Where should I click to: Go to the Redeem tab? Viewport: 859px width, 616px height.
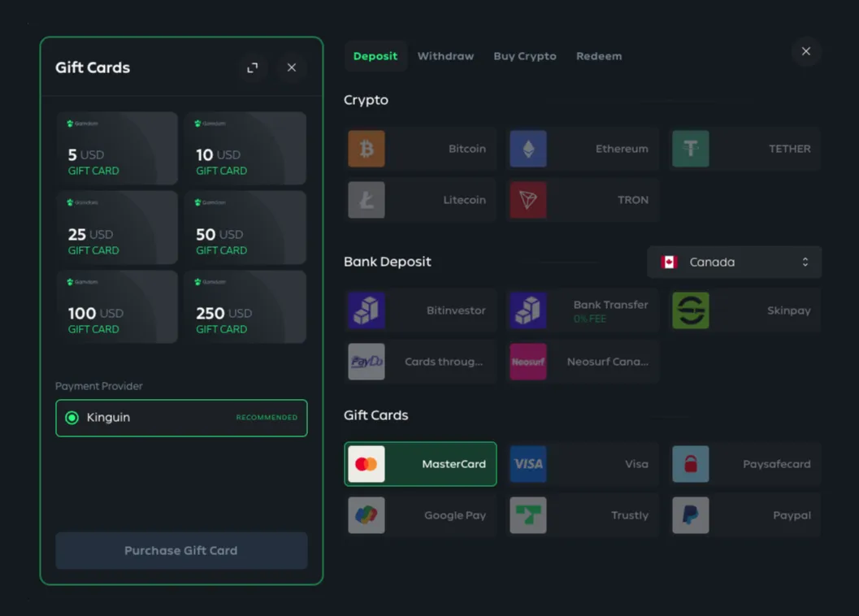599,56
